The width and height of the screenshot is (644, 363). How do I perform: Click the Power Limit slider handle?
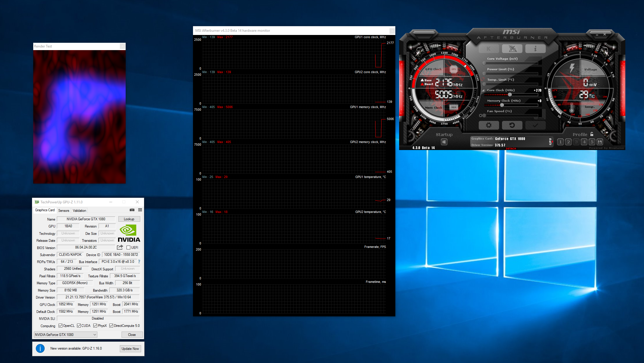(484, 74)
